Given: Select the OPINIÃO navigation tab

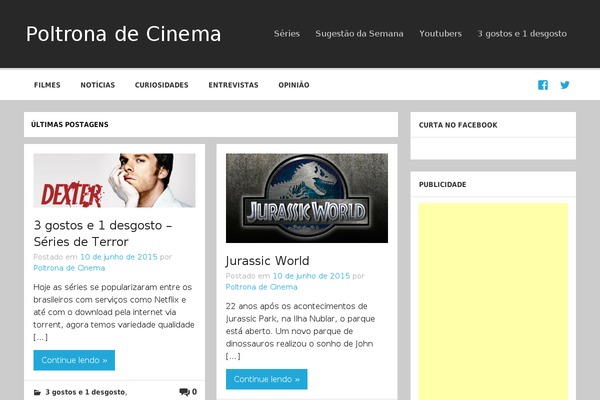Looking at the screenshot, I should coord(294,85).
